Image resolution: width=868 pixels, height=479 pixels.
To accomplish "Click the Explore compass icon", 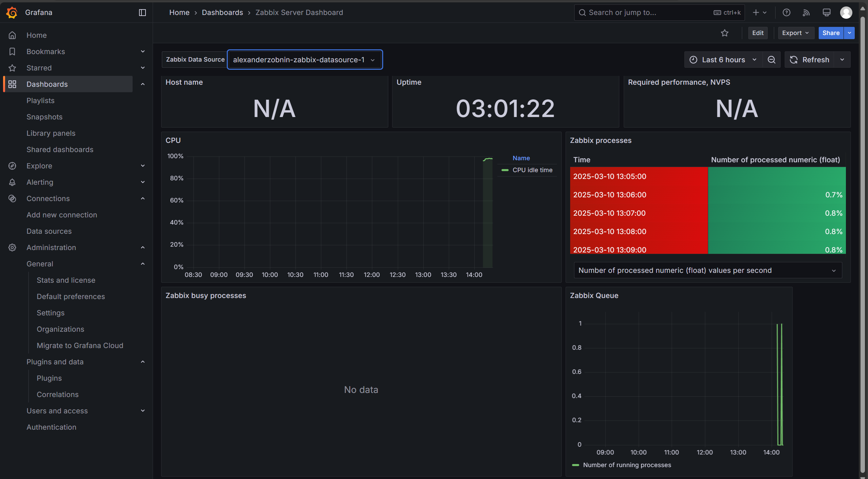I will (x=12, y=166).
